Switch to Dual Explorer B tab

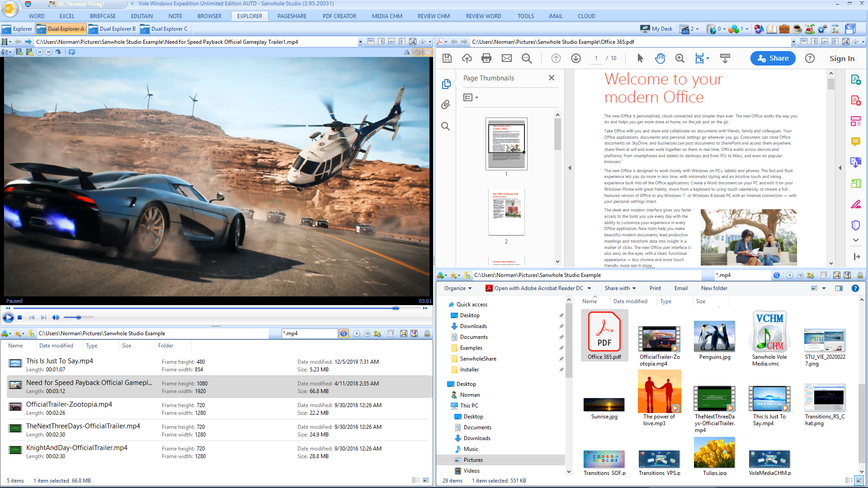click(112, 29)
